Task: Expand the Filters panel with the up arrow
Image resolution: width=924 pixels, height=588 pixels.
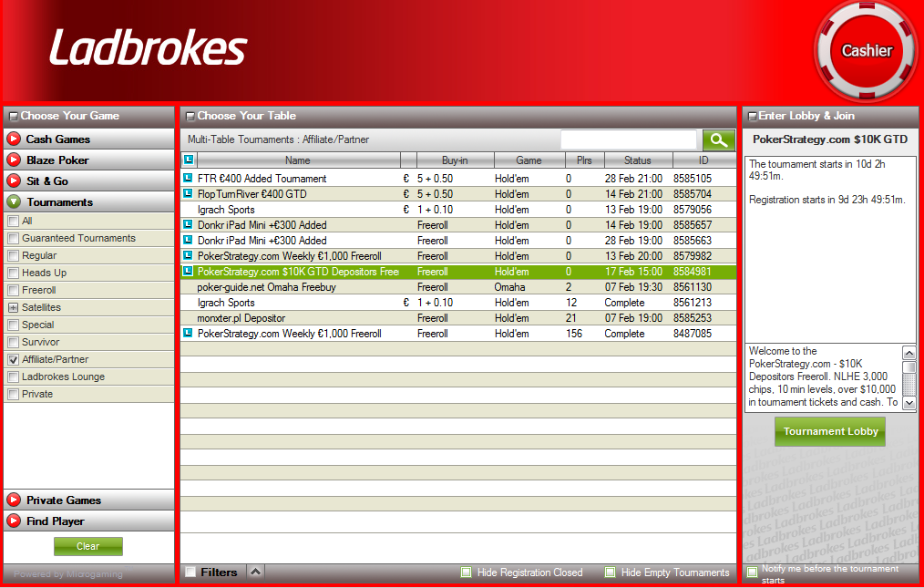Action: click(255, 571)
